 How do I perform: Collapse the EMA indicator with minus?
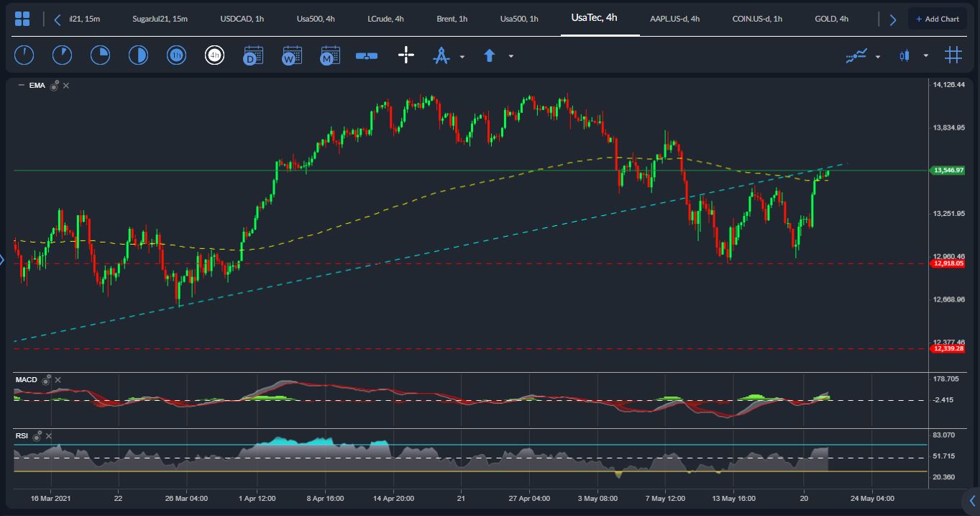pyautogui.click(x=21, y=86)
